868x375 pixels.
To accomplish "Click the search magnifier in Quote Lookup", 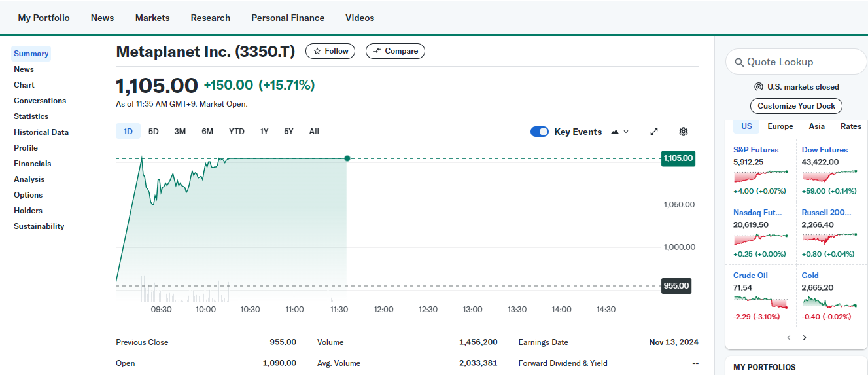I will click(x=739, y=62).
